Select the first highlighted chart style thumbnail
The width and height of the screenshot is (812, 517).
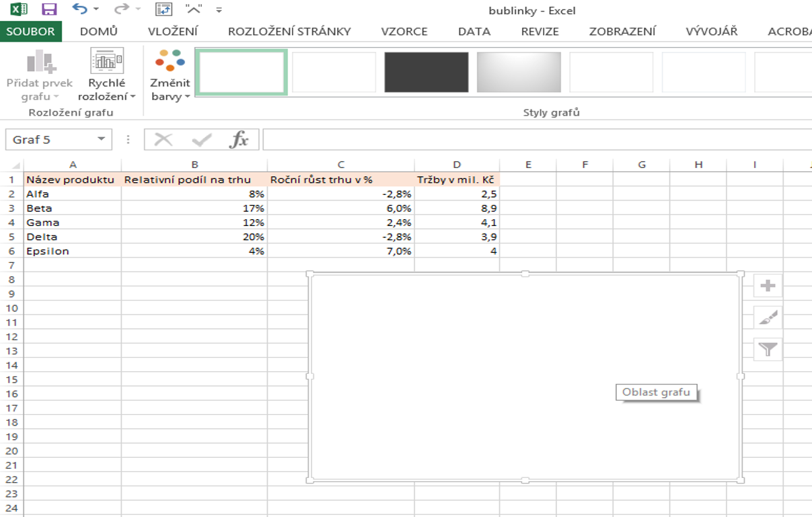pyautogui.click(x=243, y=71)
